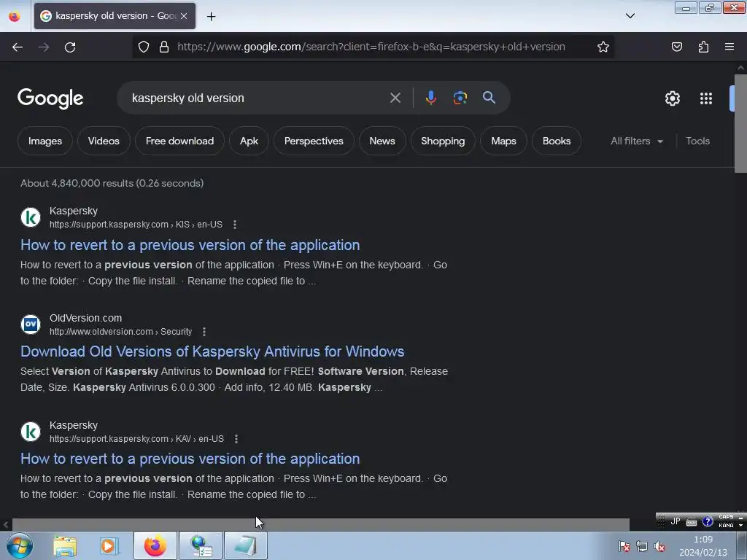Viewport: 747px width, 560px height.
Task: Select the Apk filter chip
Action: (249, 141)
